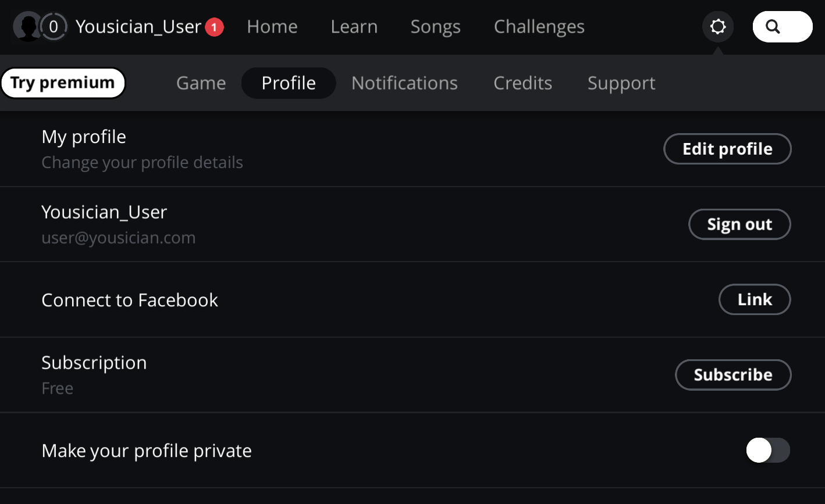This screenshot has width=825, height=504.
Task: Click the level progress ring showing 0
Action: point(54,27)
